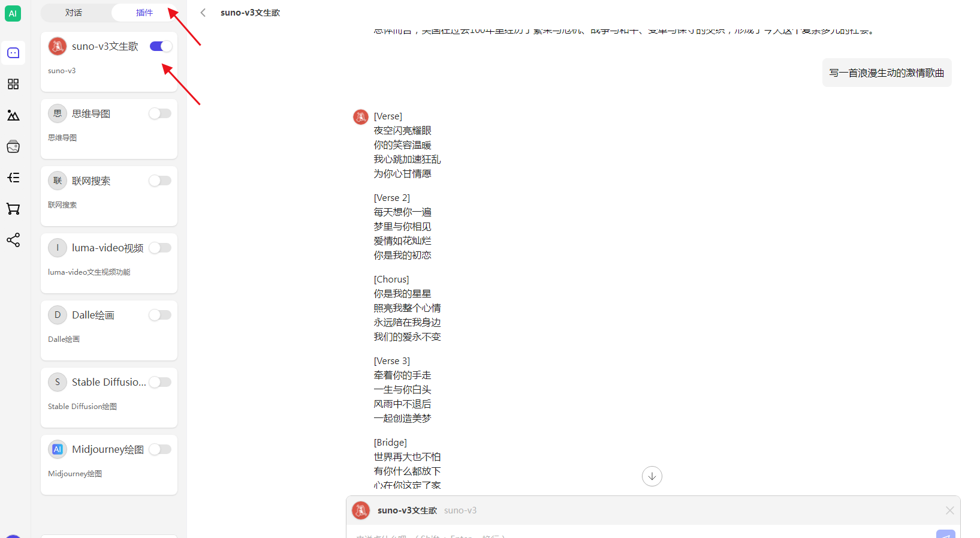Click the 联网搜索 plugin icon
The width and height of the screenshot is (980, 538).
pyautogui.click(x=58, y=181)
